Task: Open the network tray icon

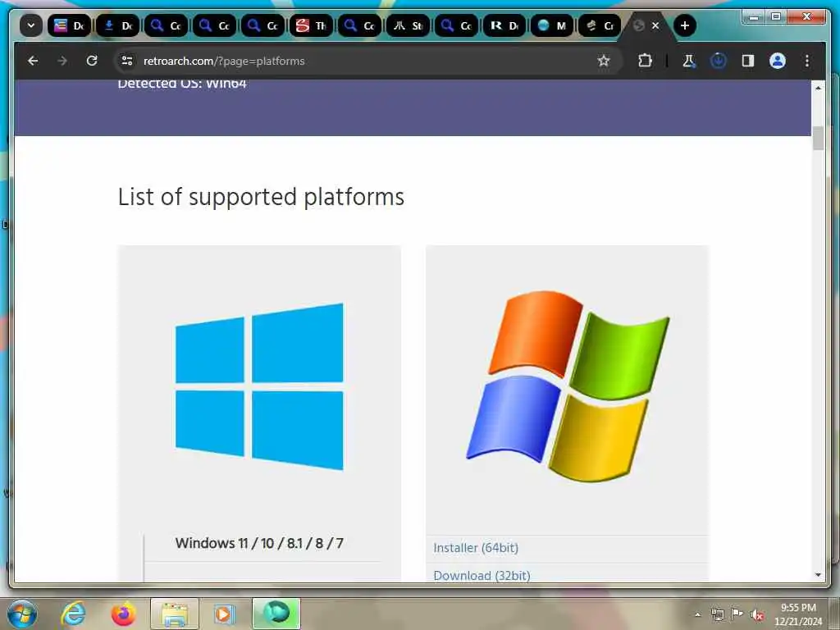Action: pyautogui.click(x=717, y=614)
